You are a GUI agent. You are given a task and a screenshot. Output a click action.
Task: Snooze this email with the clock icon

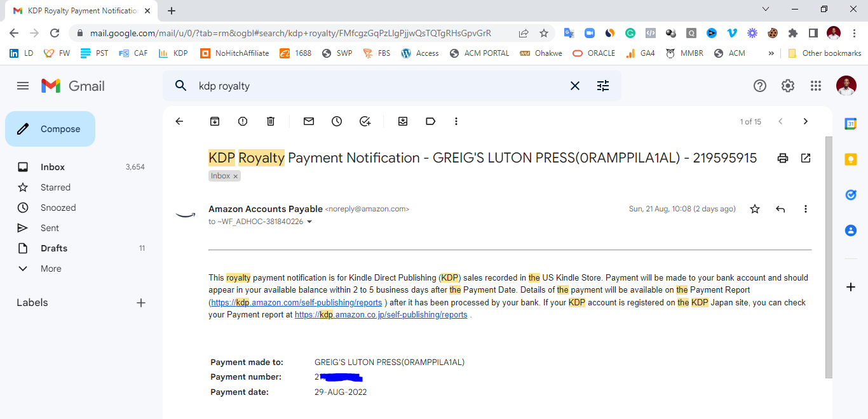(337, 121)
